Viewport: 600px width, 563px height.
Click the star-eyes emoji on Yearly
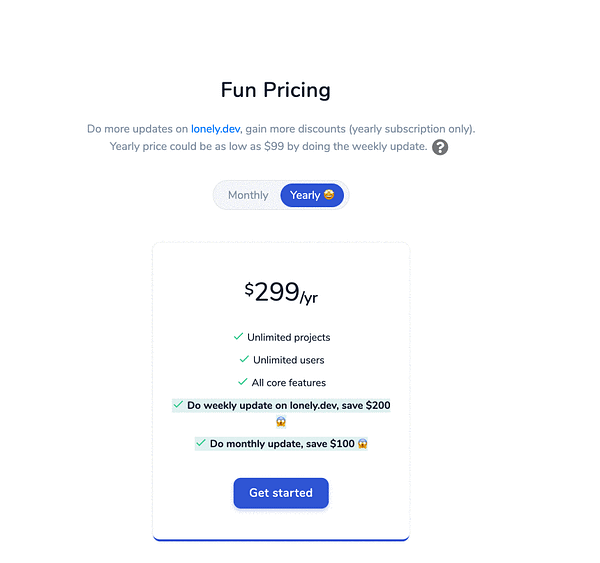tap(328, 195)
